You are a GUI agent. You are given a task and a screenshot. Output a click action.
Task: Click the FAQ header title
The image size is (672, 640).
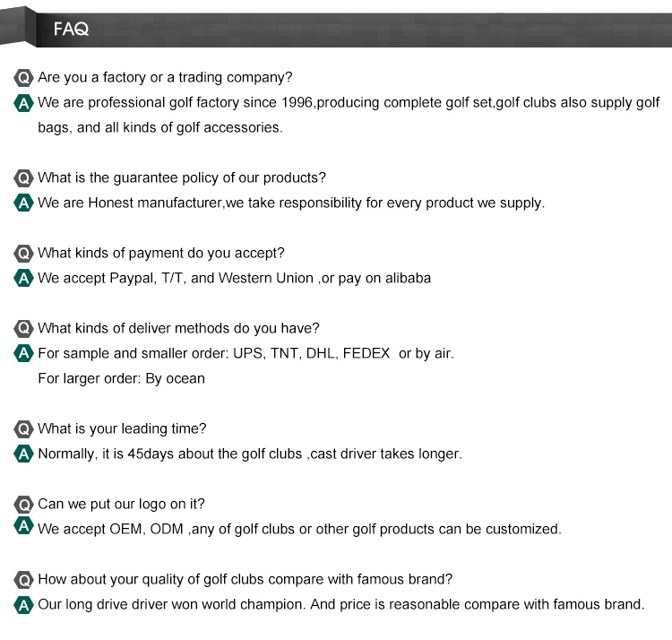tap(71, 30)
